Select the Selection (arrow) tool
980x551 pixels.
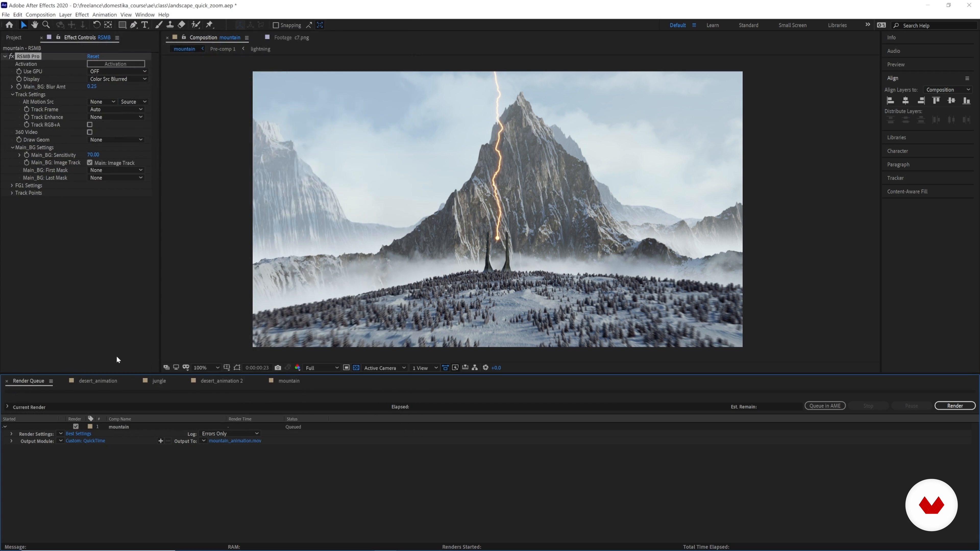point(23,25)
